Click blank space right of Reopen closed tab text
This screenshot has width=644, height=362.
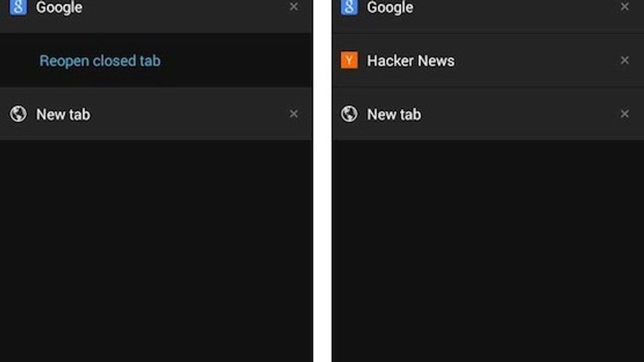[236, 61]
